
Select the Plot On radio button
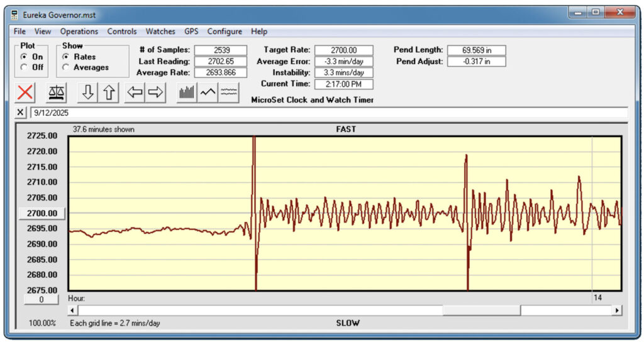[x=25, y=57]
